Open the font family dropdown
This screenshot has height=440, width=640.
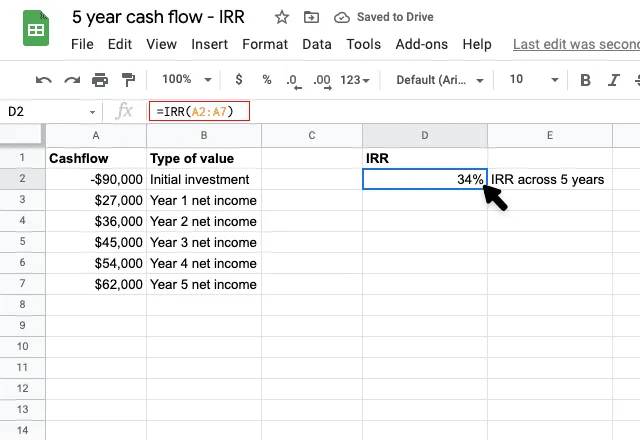[x=440, y=80]
